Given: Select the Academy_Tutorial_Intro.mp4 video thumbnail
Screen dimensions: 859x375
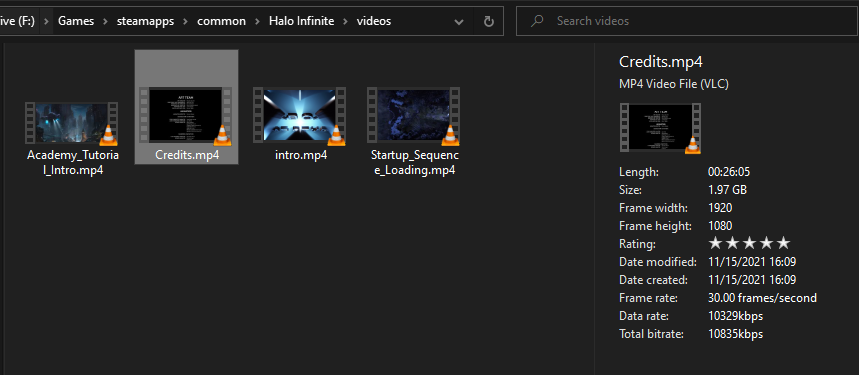Looking at the screenshot, I should click(72, 124).
